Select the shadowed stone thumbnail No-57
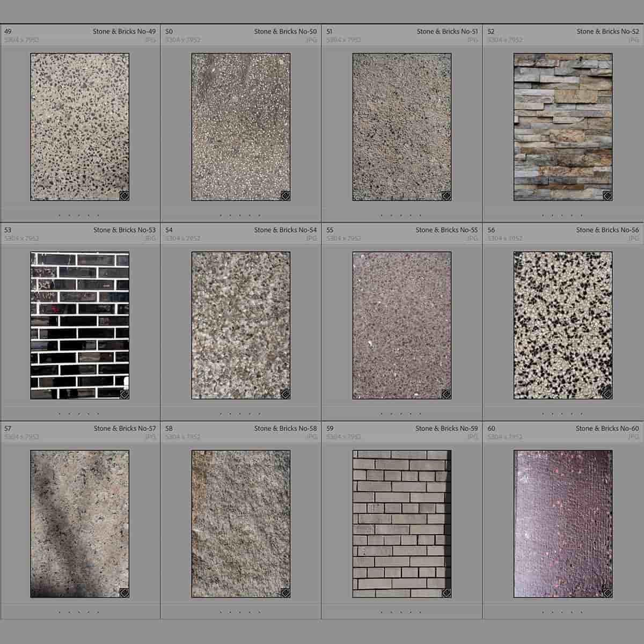Screen dimensions: 644x644 point(79,524)
